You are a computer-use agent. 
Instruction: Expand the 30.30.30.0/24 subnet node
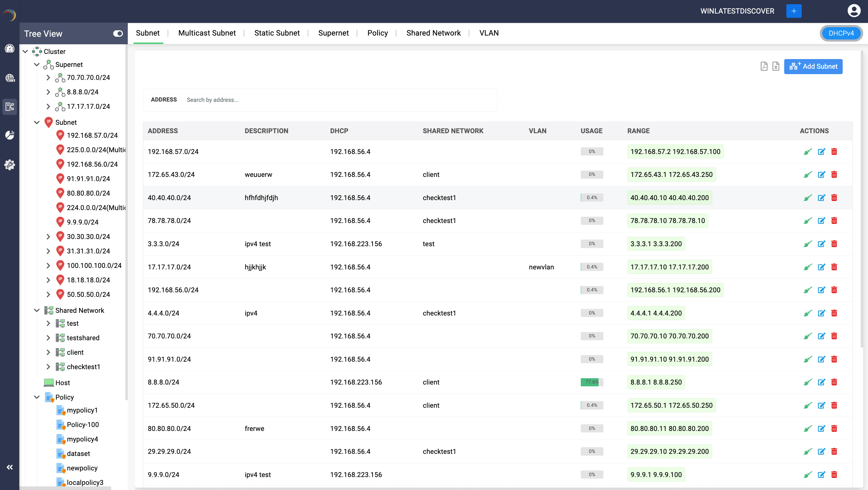coord(48,237)
